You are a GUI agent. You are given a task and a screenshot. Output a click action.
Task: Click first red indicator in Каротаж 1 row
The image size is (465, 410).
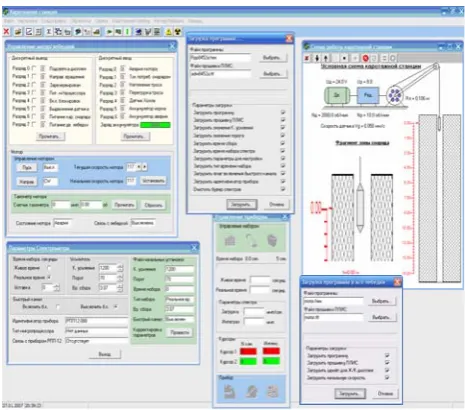click(x=248, y=351)
